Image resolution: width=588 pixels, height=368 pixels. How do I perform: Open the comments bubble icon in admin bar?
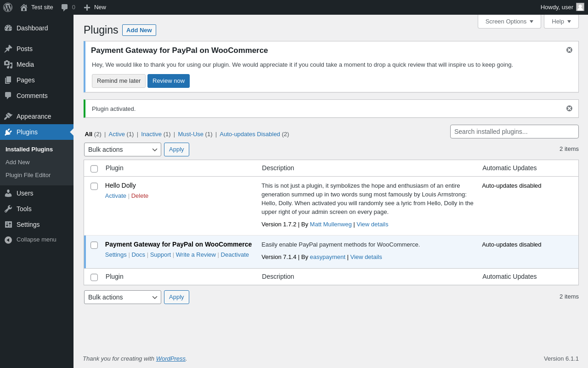click(65, 7)
